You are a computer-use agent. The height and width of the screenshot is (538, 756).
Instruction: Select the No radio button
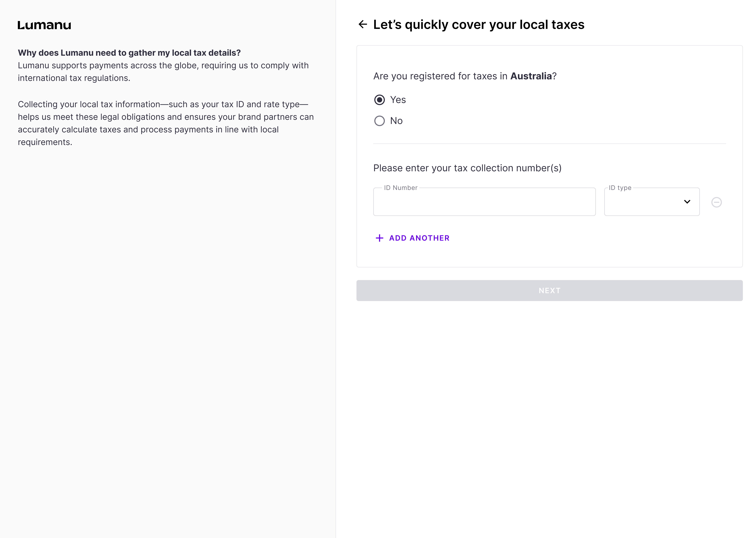[x=379, y=121]
